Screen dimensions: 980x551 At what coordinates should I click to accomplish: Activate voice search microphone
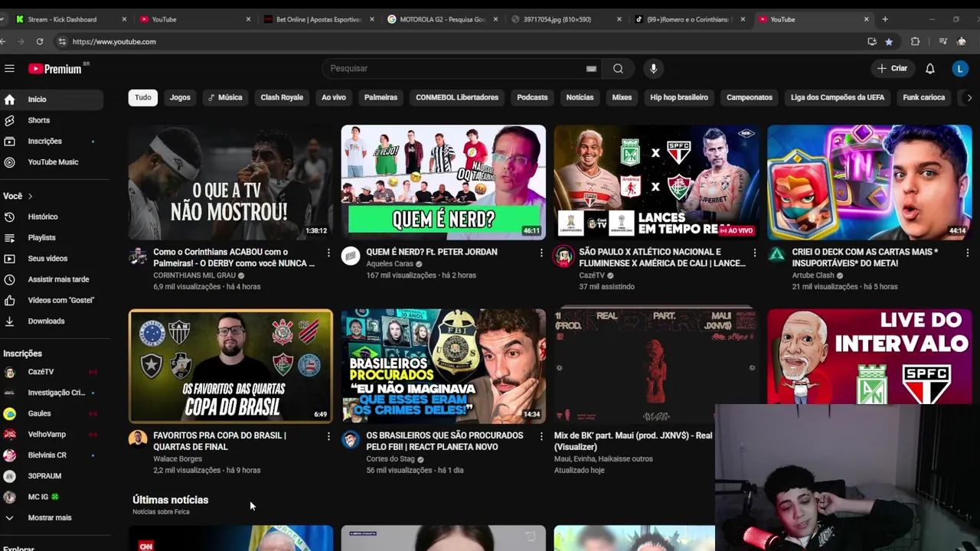(653, 69)
